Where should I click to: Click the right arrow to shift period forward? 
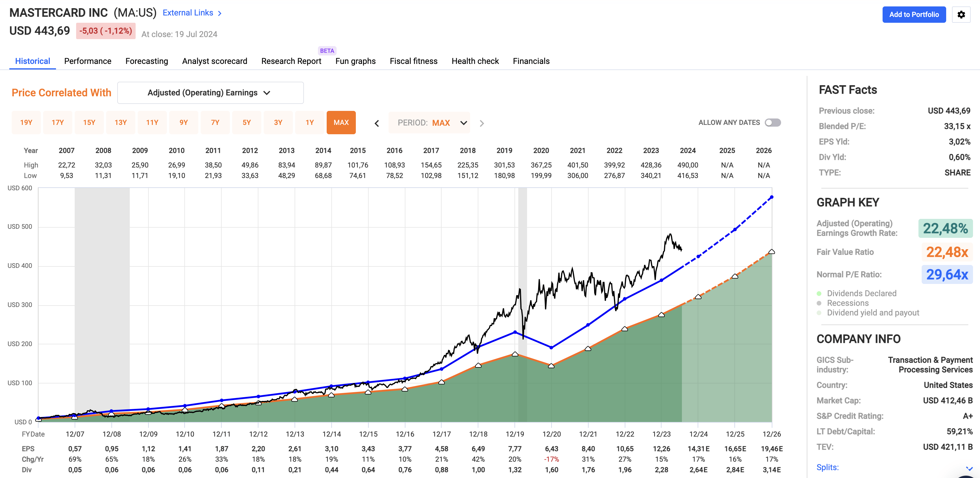click(482, 123)
